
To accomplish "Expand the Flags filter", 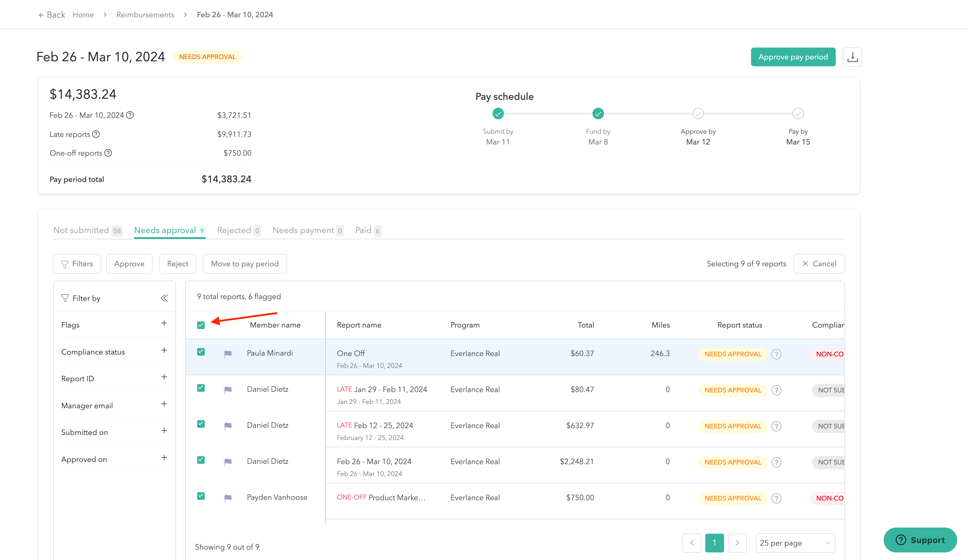I will click(164, 323).
